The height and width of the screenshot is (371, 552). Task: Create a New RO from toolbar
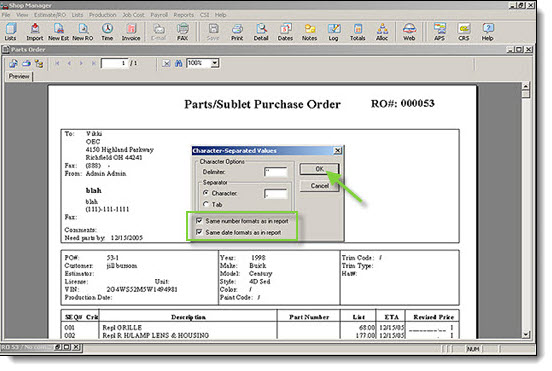pyautogui.click(x=83, y=32)
